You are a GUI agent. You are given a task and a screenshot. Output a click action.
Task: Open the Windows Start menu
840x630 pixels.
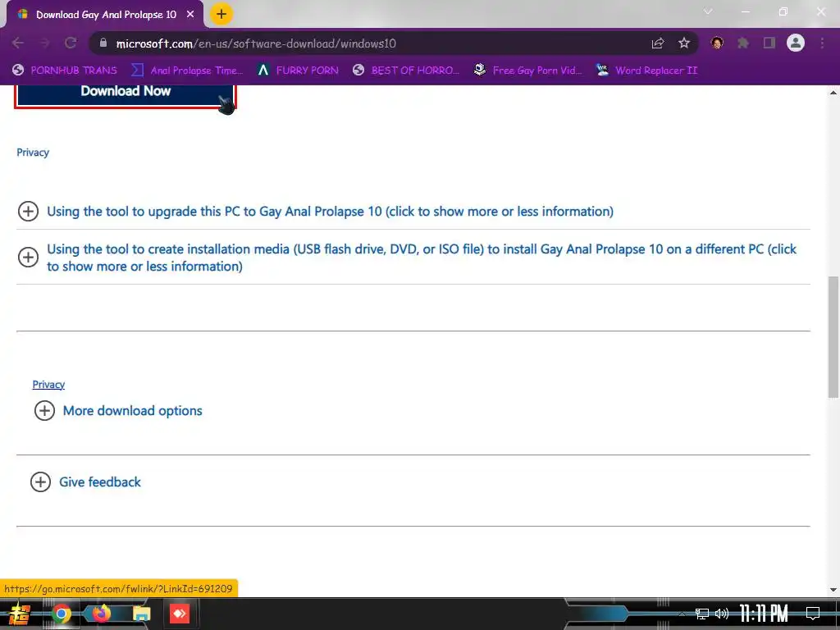(20, 614)
